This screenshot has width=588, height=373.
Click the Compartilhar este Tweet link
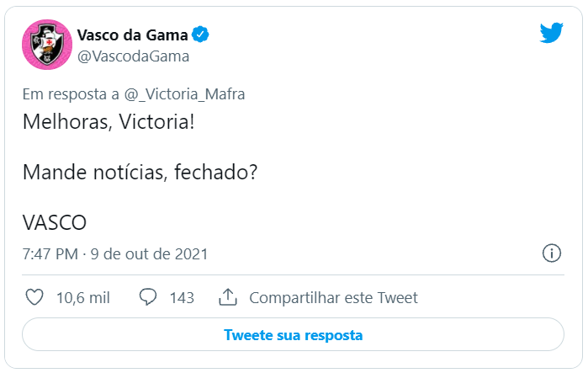tap(333, 297)
